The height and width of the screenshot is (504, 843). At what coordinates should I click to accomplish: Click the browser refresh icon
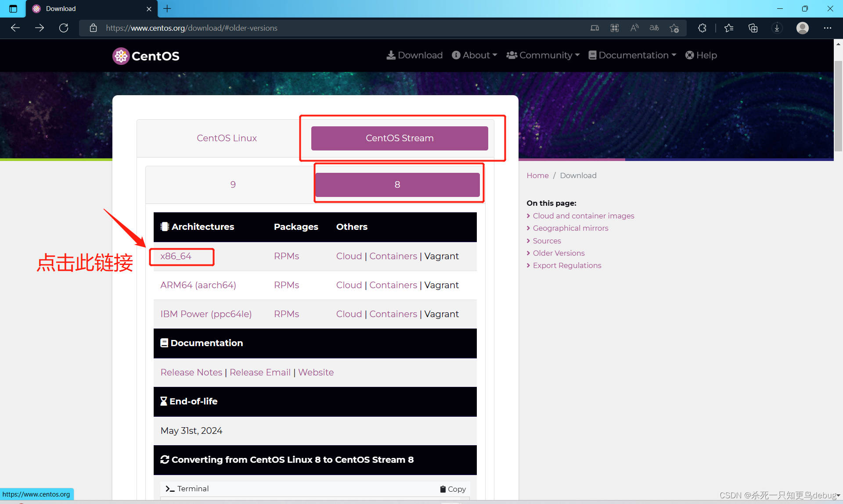click(x=64, y=28)
